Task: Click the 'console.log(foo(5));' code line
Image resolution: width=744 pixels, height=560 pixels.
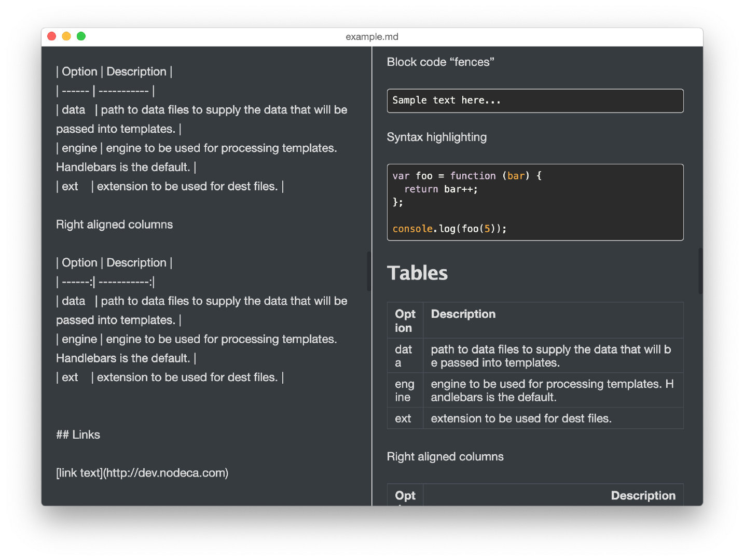Action: tap(449, 229)
